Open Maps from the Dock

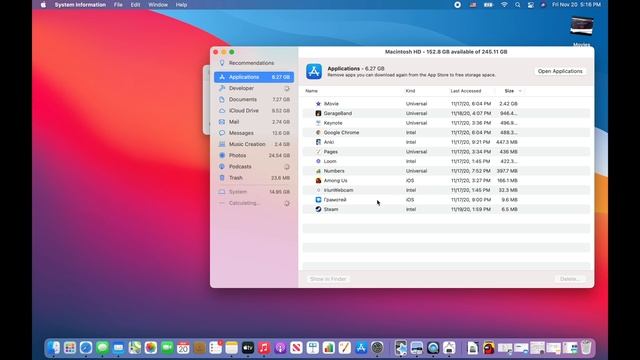[135, 348]
